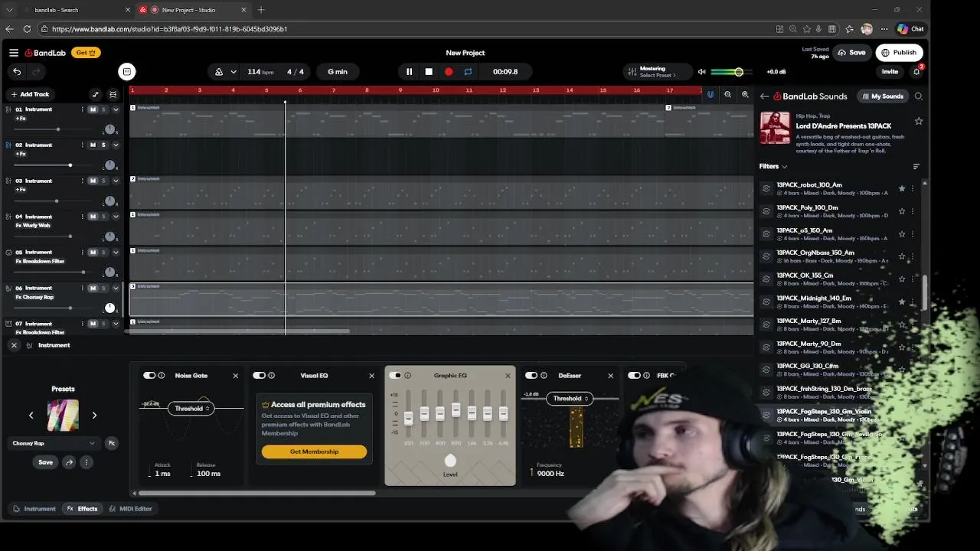Zoom in the timeline

pyautogui.click(x=745, y=95)
